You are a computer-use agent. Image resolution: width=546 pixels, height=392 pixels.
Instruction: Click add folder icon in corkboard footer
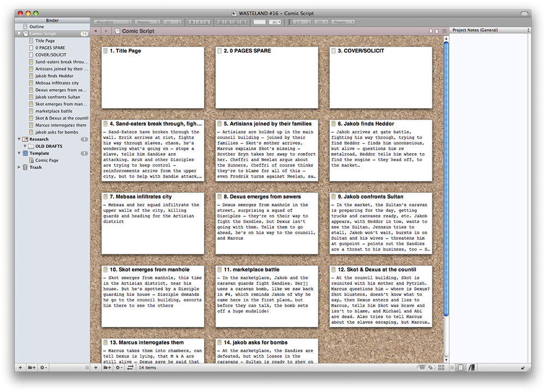[x=107, y=368]
